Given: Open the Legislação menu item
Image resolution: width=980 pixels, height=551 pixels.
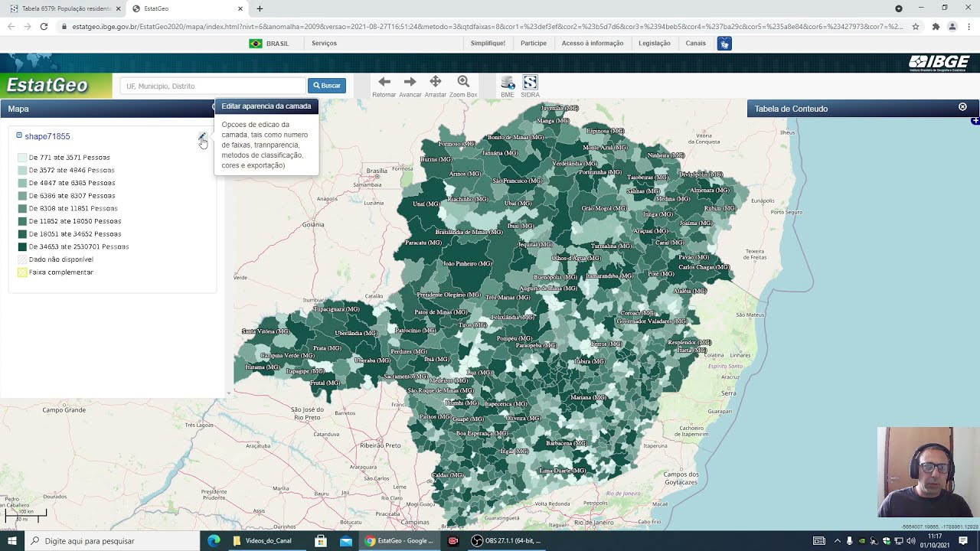Looking at the screenshot, I should [x=655, y=44].
